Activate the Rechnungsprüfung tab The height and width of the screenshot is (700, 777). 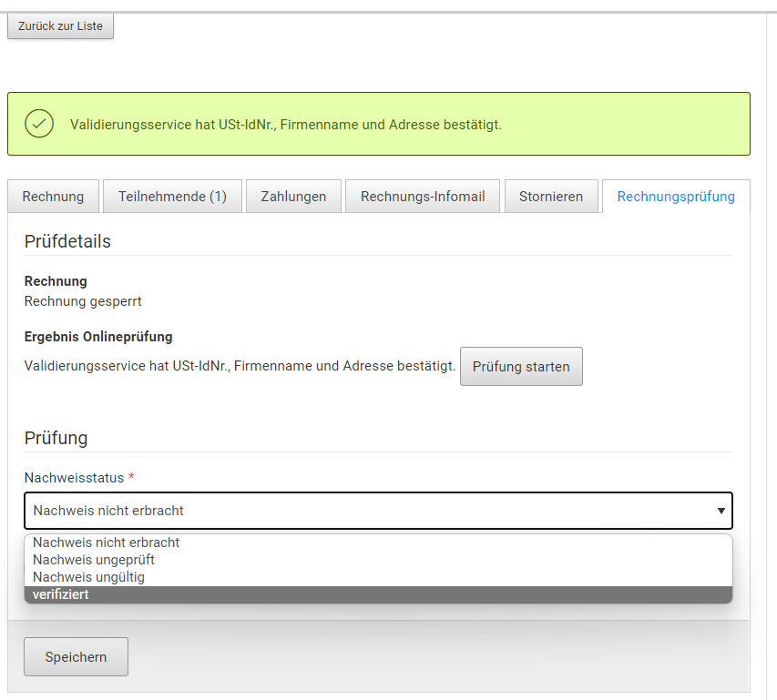677,196
